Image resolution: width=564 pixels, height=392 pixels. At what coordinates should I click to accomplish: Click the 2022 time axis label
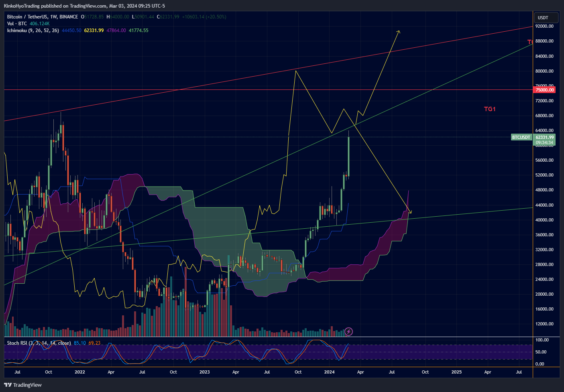point(80,372)
